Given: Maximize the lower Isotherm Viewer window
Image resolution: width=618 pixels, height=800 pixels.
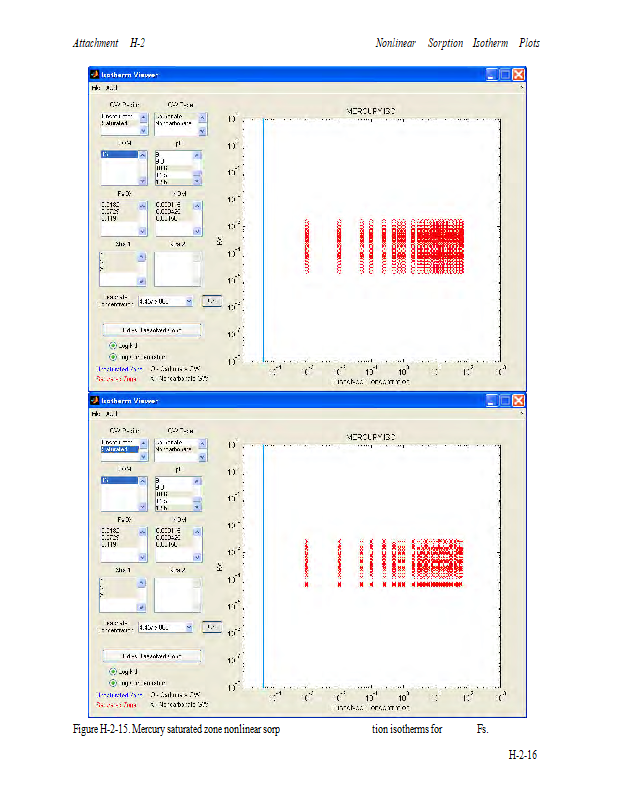Looking at the screenshot, I should 506,400.
